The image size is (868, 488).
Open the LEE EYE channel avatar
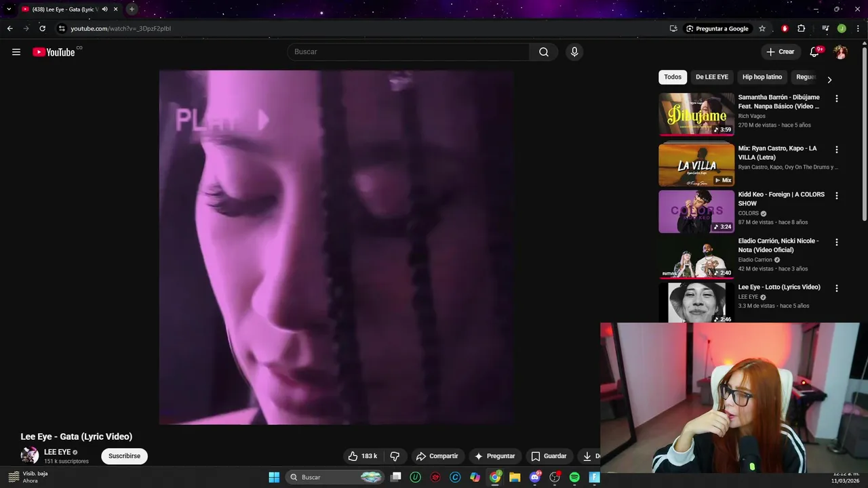30,455
